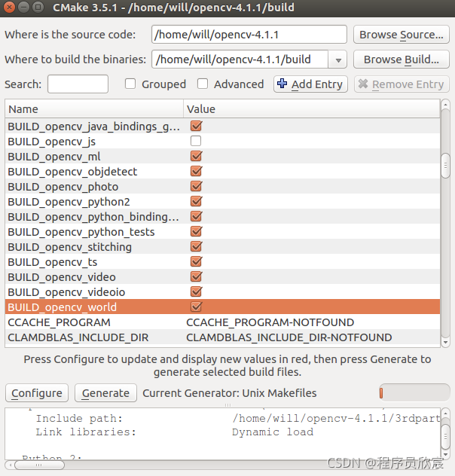This screenshot has width=455, height=476.
Task: Click the Remove Entry cross icon
Action: [x=363, y=84]
